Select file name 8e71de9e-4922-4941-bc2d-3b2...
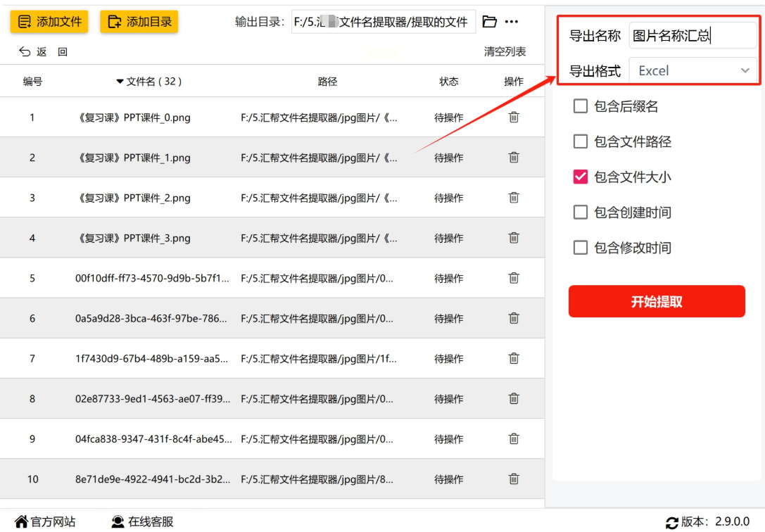 152,479
